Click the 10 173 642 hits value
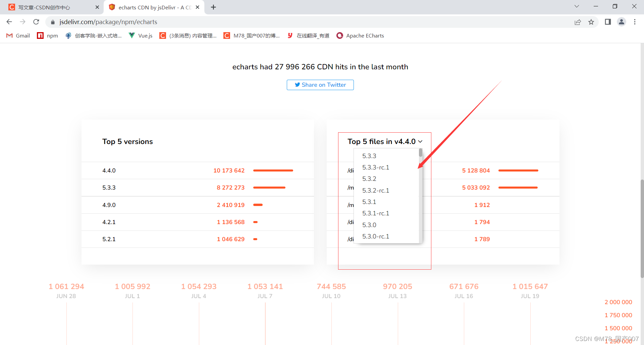Image resolution: width=644 pixels, height=345 pixels. (229, 170)
